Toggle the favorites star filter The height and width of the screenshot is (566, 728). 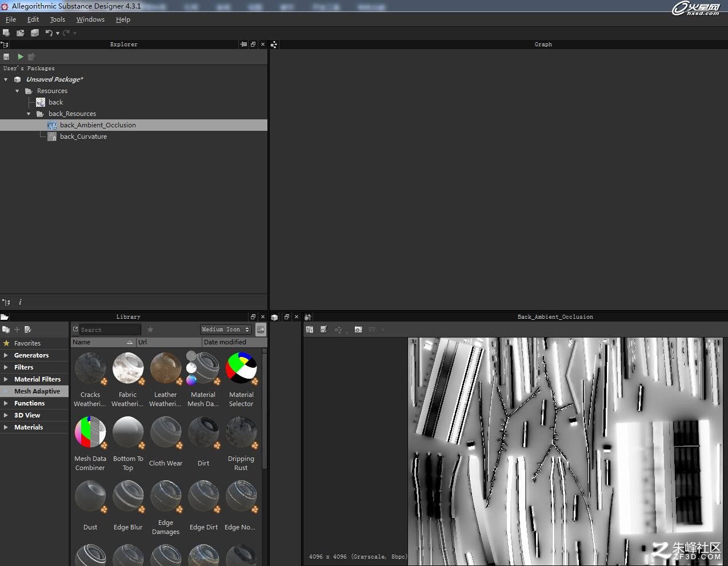coord(150,330)
